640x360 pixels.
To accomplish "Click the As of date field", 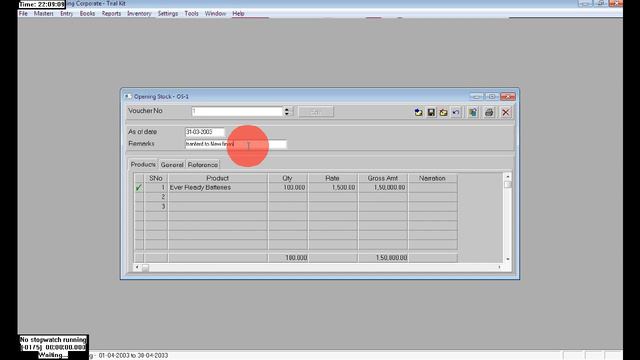I will coord(204,132).
